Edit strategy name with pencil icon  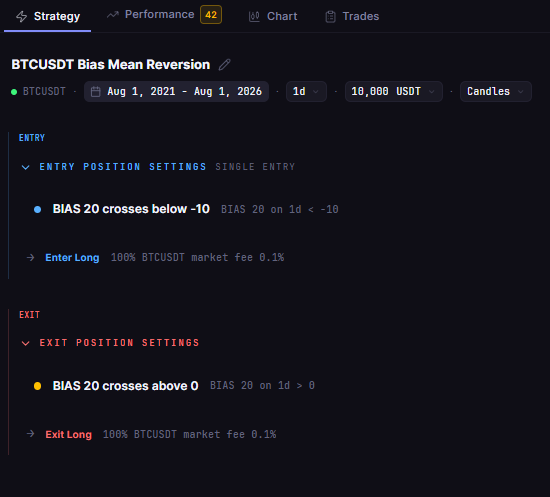tap(224, 65)
